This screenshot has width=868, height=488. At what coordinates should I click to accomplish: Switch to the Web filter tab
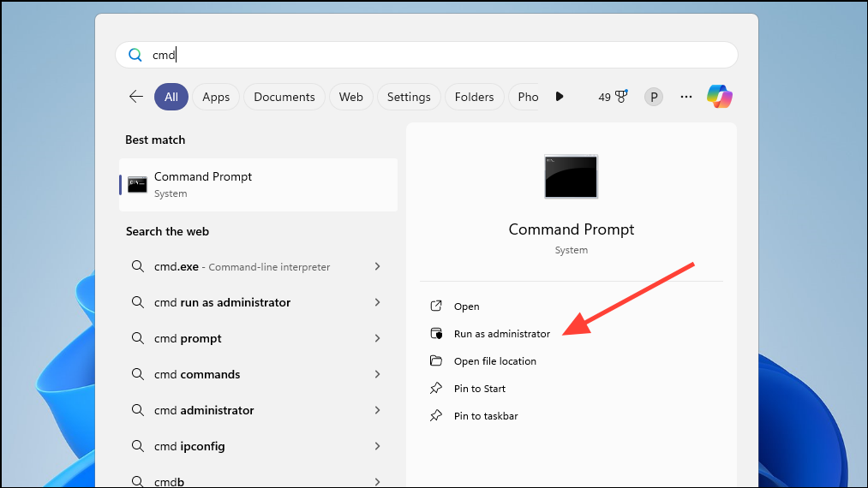pos(351,97)
